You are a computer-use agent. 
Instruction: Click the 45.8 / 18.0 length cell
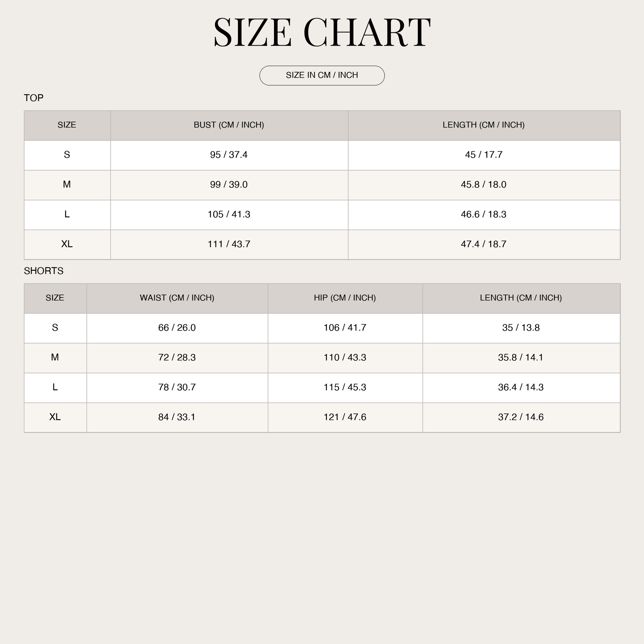tap(484, 185)
